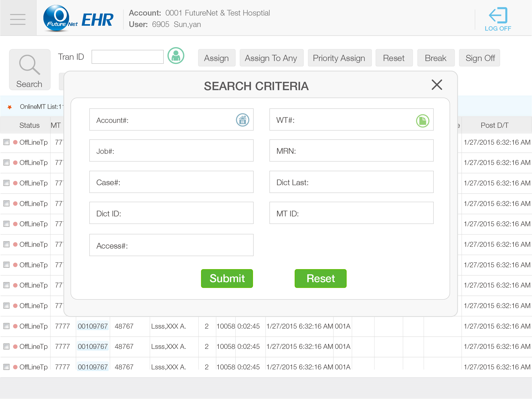Close the Search Criteria dialog
532x399 pixels.
(x=437, y=85)
